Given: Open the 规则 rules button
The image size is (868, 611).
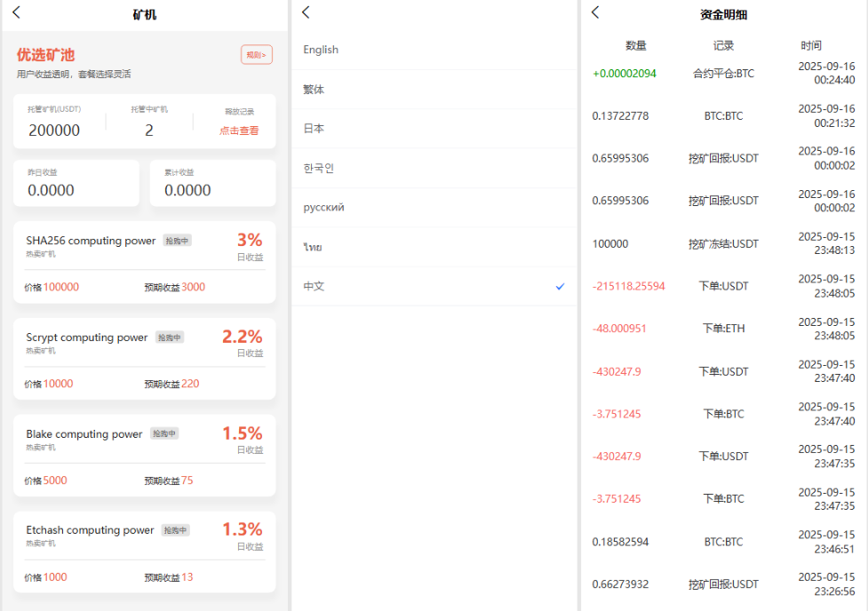Looking at the screenshot, I should click(x=256, y=55).
